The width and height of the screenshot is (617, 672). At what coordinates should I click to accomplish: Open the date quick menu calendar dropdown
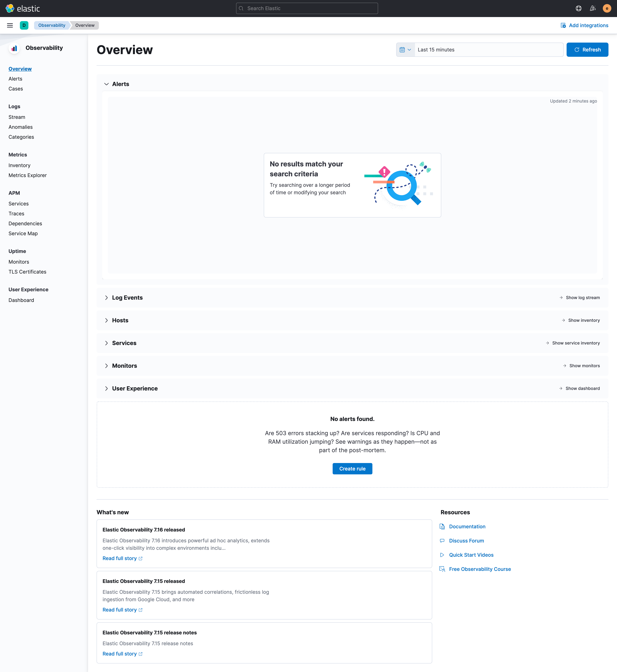click(405, 50)
